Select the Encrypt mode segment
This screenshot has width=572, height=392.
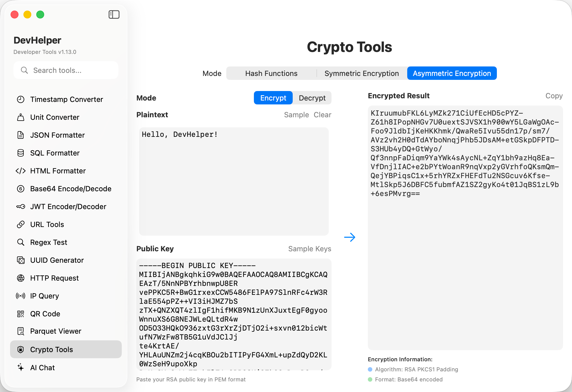point(273,98)
